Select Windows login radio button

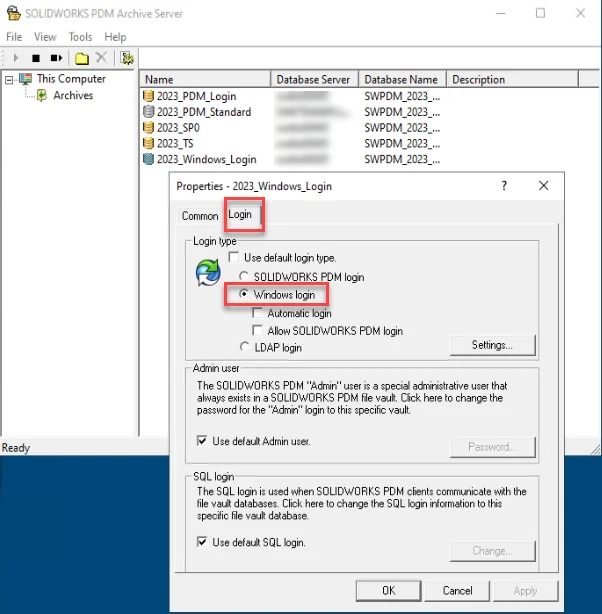[244, 294]
